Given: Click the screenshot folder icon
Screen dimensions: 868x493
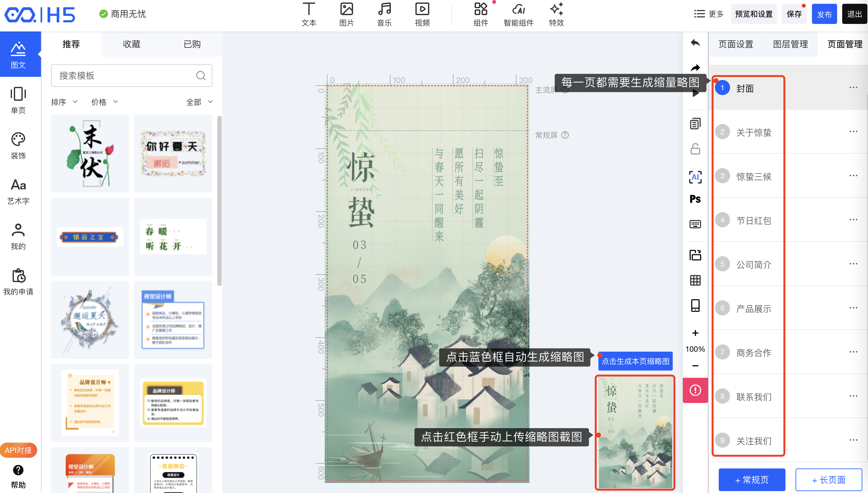Looking at the screenshot, I should pyautogui.click(x=695, y=255).
